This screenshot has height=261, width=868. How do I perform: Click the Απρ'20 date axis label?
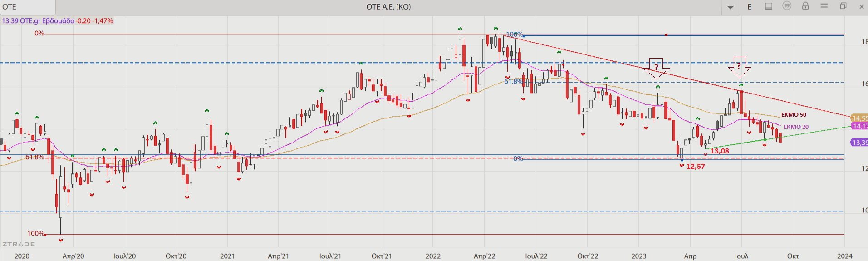click(x=73, y=256)
